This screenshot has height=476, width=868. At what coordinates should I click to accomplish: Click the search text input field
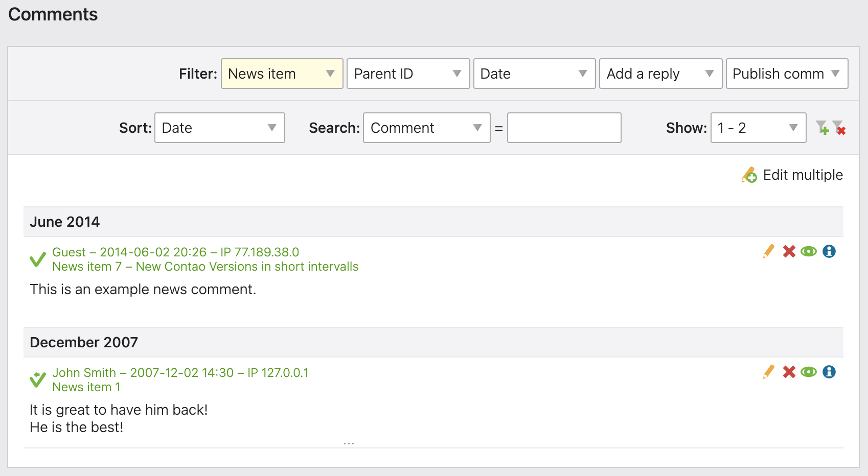click(x=564, y=128)
